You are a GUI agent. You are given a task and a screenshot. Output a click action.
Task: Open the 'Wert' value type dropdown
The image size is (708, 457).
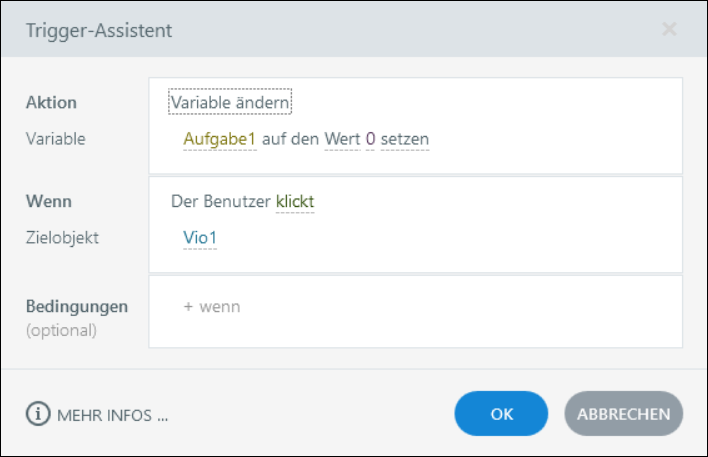pyautogui.click(x=342, y=139)
